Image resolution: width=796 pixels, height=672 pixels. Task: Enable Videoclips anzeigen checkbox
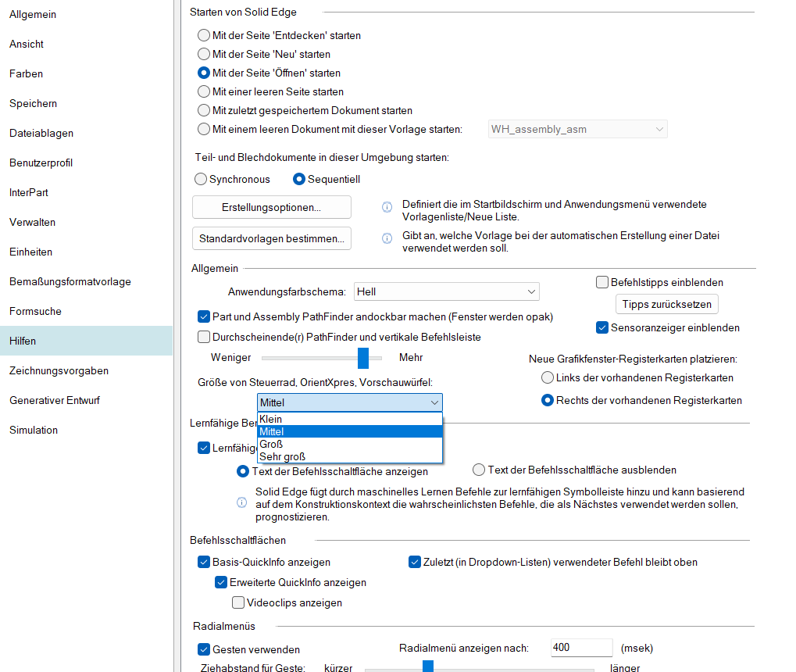[238, 602]
